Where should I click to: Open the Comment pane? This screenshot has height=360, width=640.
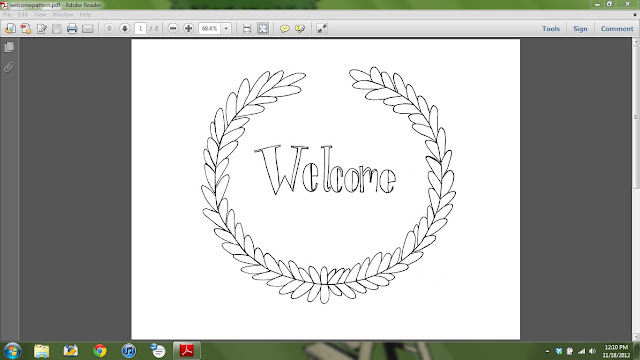617,29
